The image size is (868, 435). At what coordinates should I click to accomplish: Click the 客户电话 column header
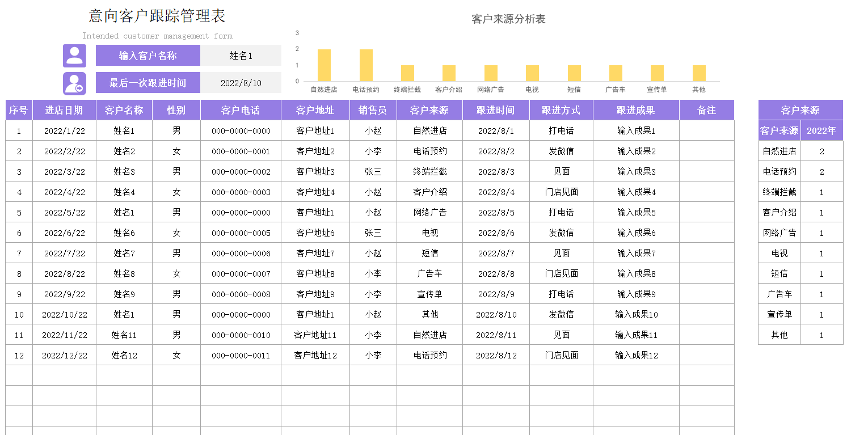tap(241, 110)
